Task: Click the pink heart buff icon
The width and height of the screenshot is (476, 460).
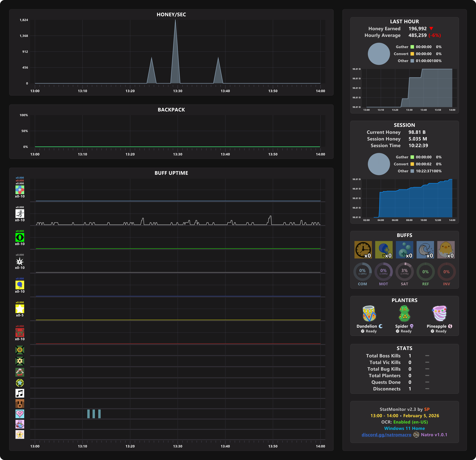Action: point(20,414)
